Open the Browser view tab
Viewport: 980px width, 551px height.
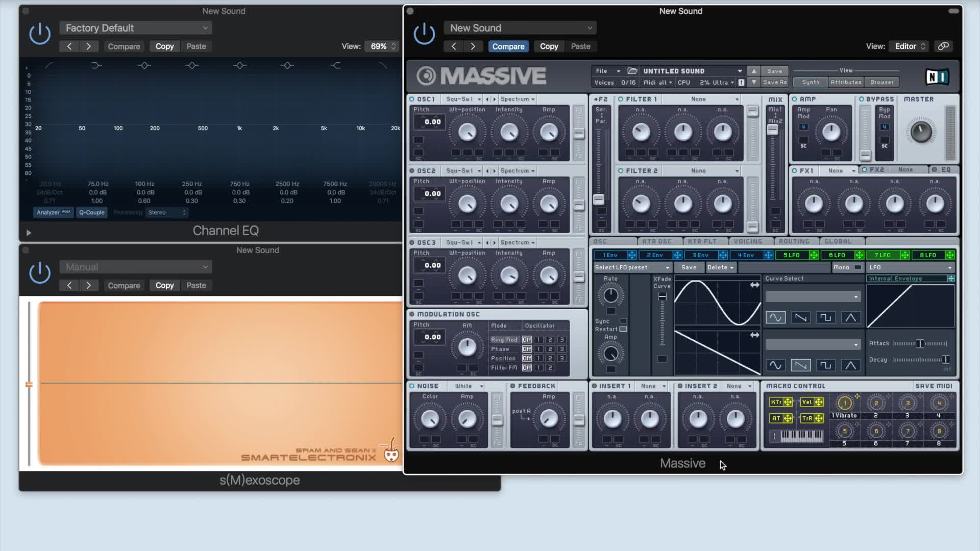[881, 82]
